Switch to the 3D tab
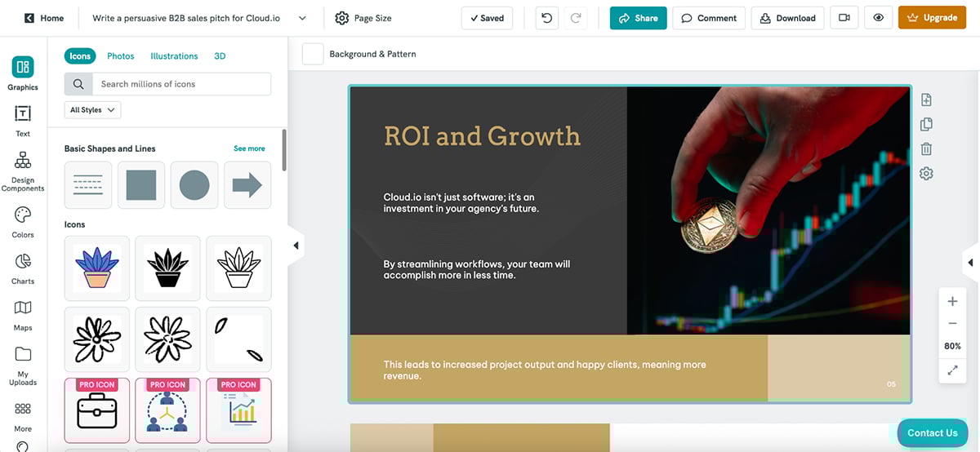The image size is (980, 452). click(x=220, y=56)
